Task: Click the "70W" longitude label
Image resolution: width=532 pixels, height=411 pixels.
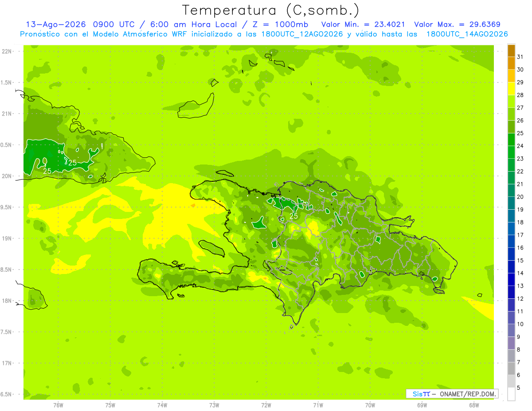Action: click(x=370, y=404)
